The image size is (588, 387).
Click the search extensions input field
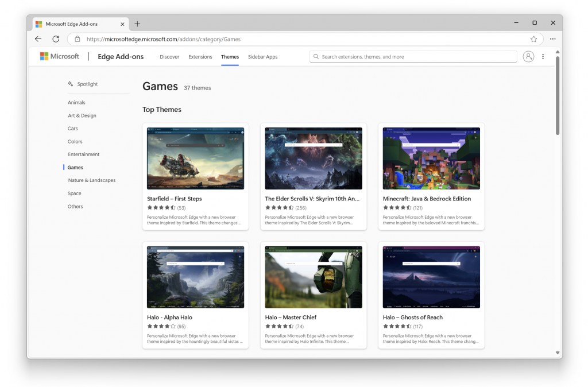click(x=413, y=57)
